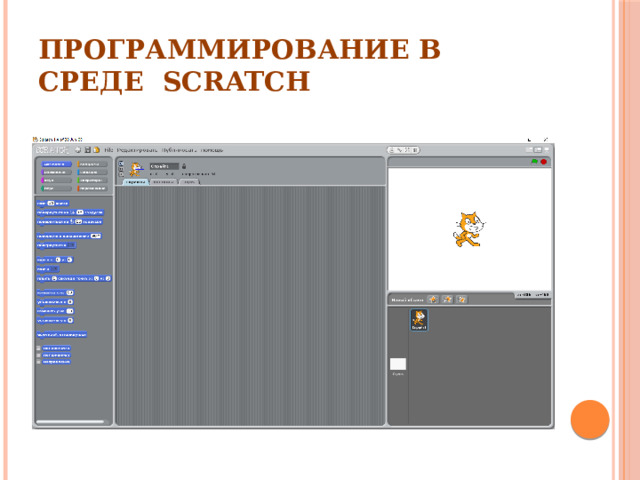This screenshot has width=640, height=480.
Task: Select the light-blue Sensing category
Action: pyautogui.click(x=92, y=172)
